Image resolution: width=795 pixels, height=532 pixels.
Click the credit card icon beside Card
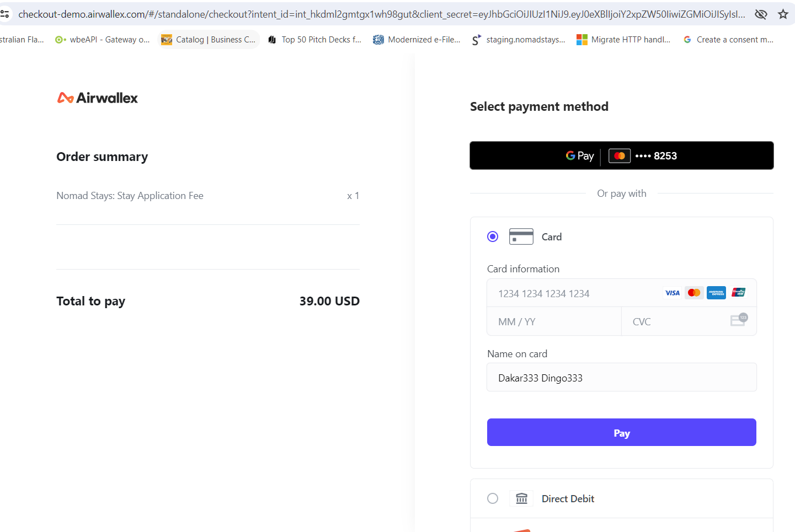(x=521, y=237)
